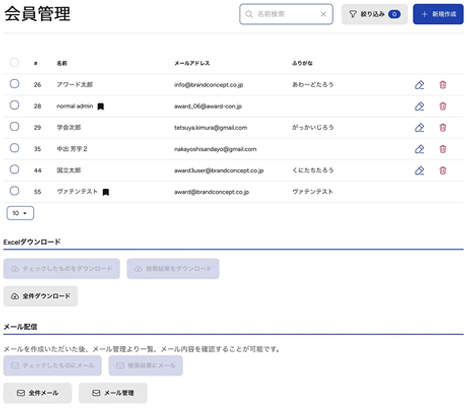Click the name 国立太郎

(x=69, y=170)
